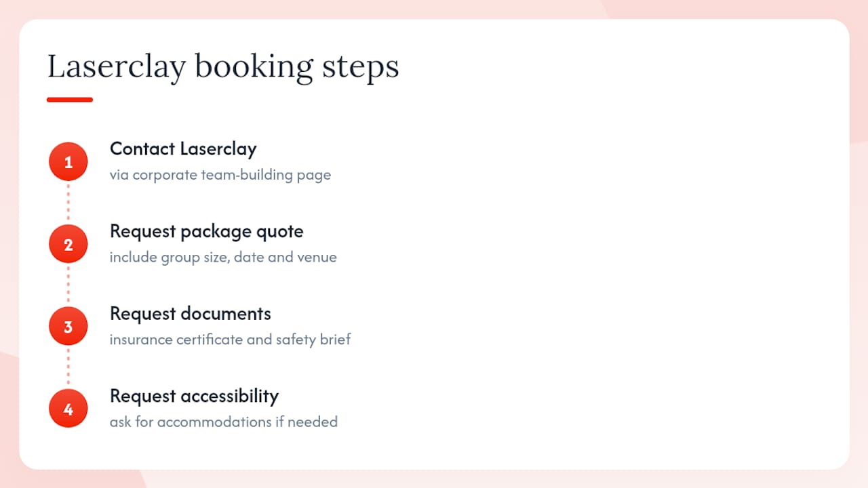Click 'insurance certificate and safety brief' text
The width and height of the screenshot is (868, 488).
tap(231, 340)
